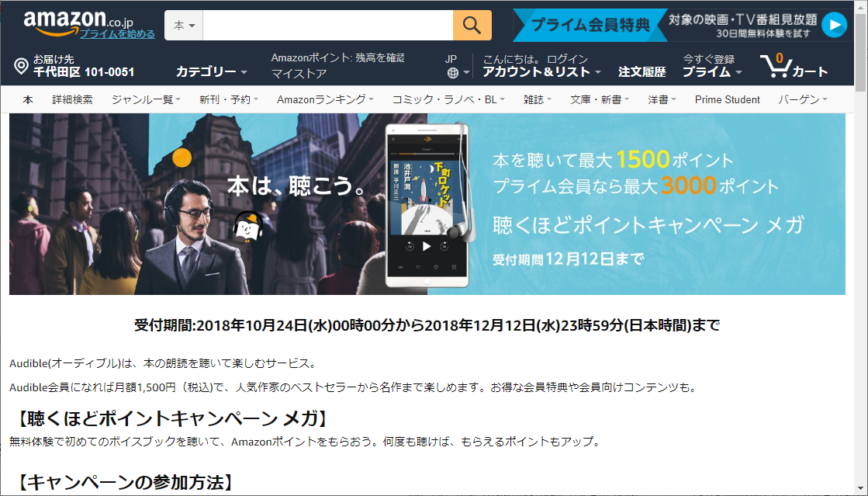Click the search magnifier icon
The height and width of the screenshot is (496, 868).
coord(472,24)
